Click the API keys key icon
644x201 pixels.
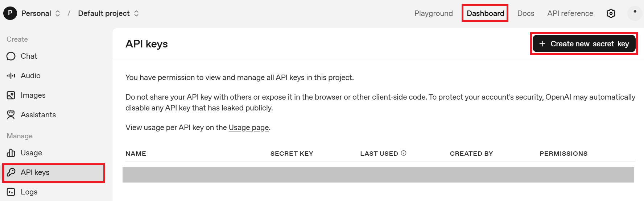tap(11, 172)
